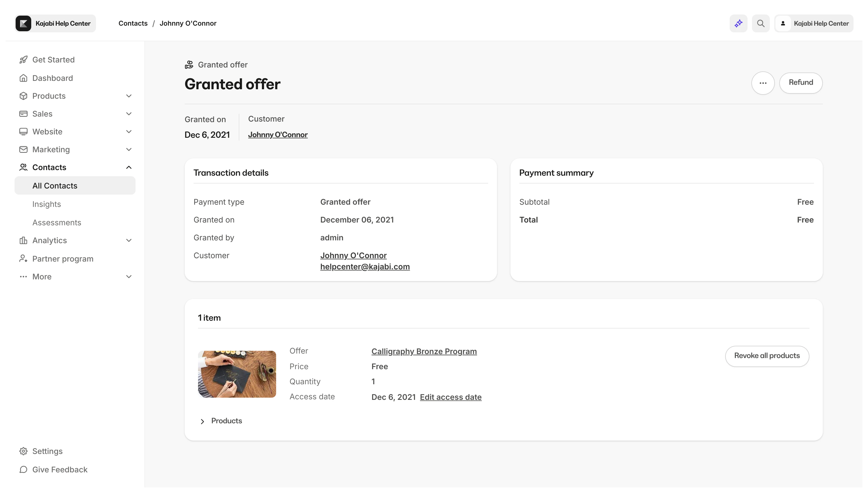Click the Settings gear icon
This screenshot has height=493, width=868.
coord(23,451)
